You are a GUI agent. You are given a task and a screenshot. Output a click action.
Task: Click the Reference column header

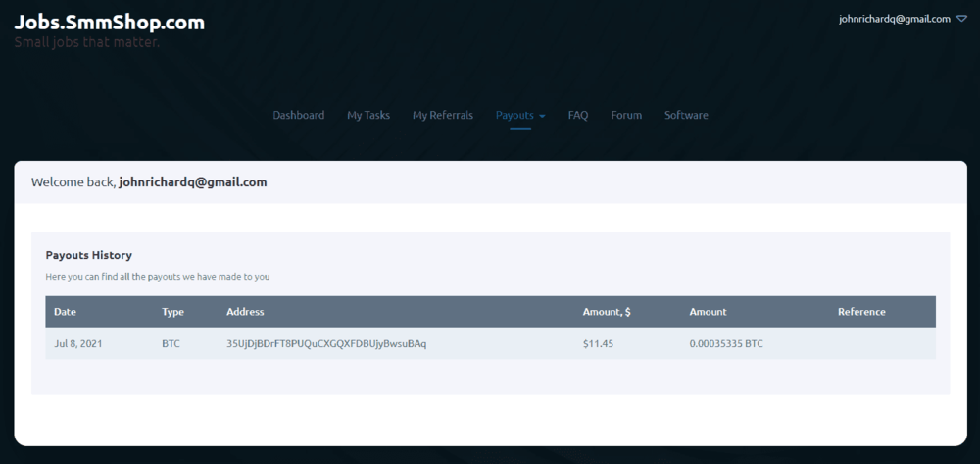[x=861, y=312]
